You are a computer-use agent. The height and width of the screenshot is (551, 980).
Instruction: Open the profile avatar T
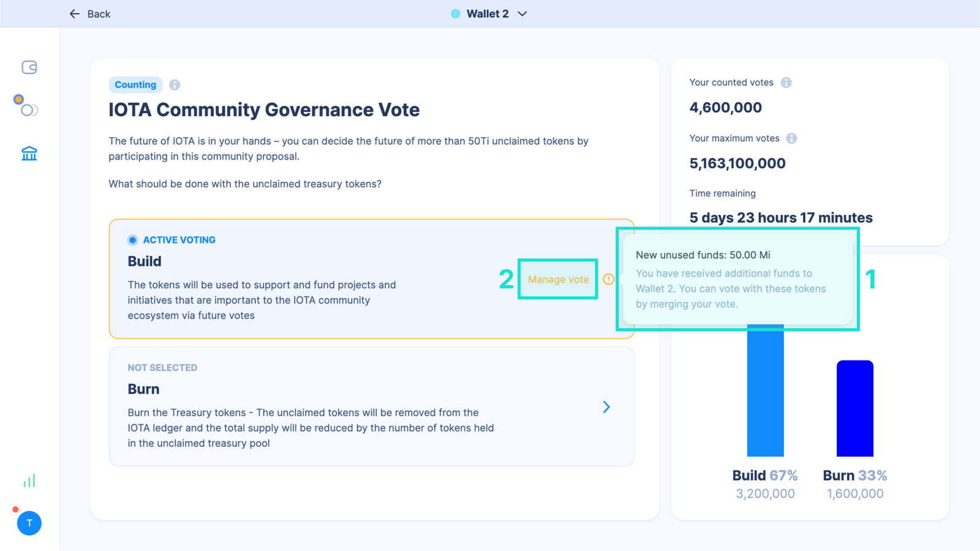29,523
